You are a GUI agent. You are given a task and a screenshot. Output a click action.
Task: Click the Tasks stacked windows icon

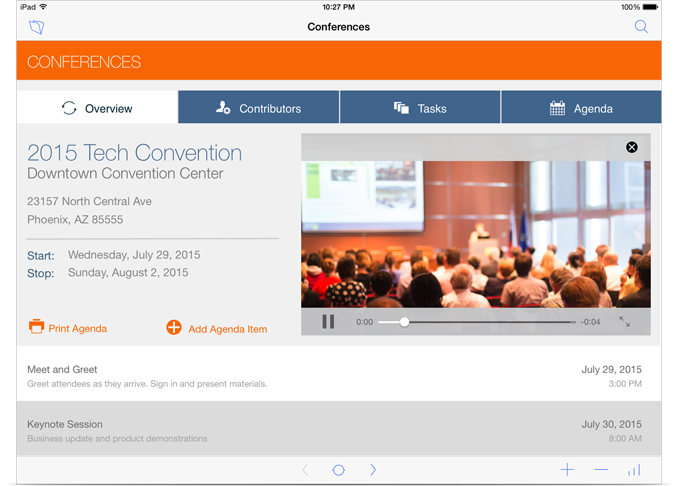tap(401, 108)
